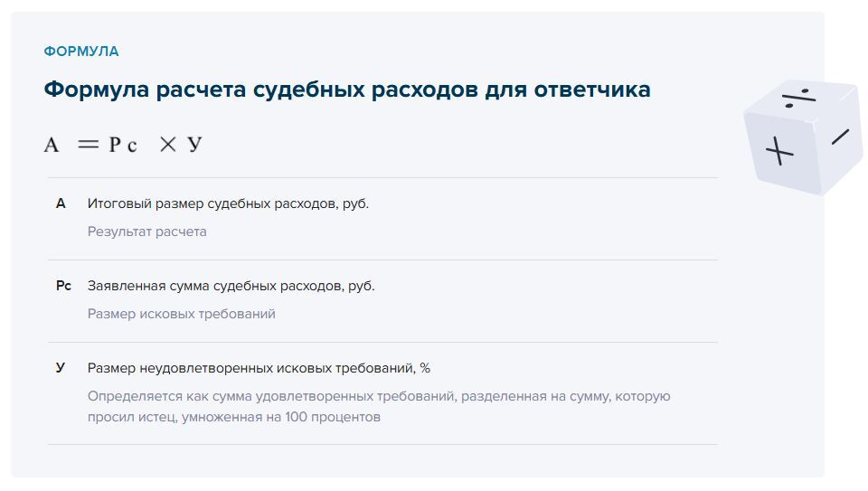Click the multiplication sign in the formula
This screenshot has width=868, height=491.
coord(168,145)
